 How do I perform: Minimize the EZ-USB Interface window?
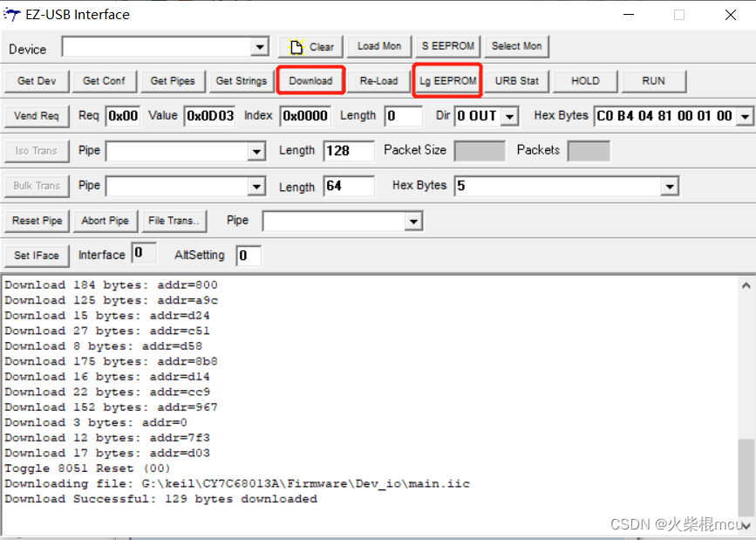click(628, 15)
